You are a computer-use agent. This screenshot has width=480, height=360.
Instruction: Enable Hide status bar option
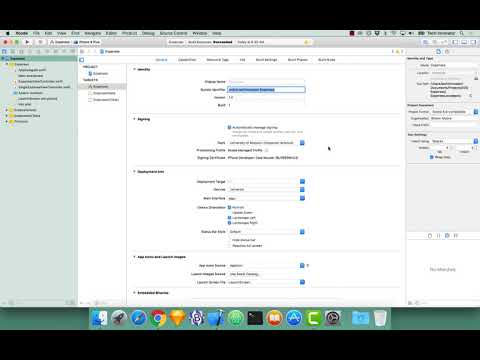(229, 240)
